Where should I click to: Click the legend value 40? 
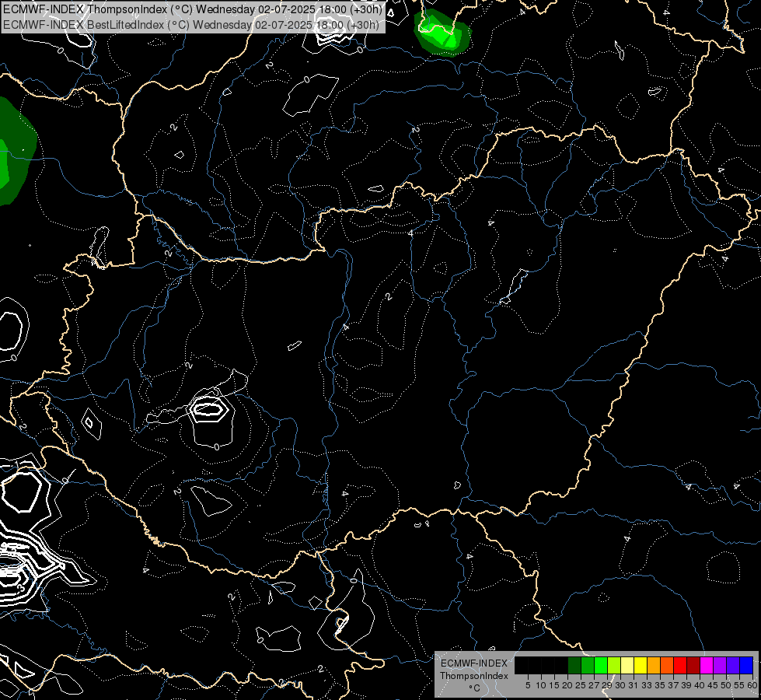pos(700,685)
